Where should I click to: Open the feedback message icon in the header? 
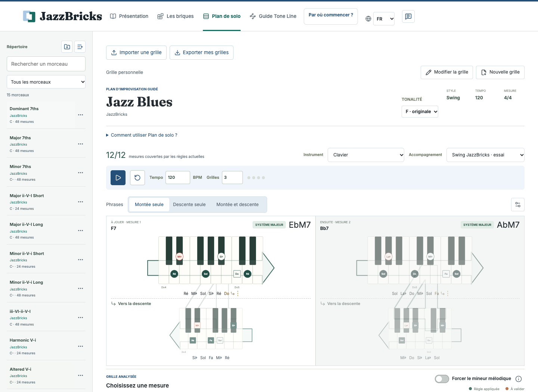[x=408, y=16]
